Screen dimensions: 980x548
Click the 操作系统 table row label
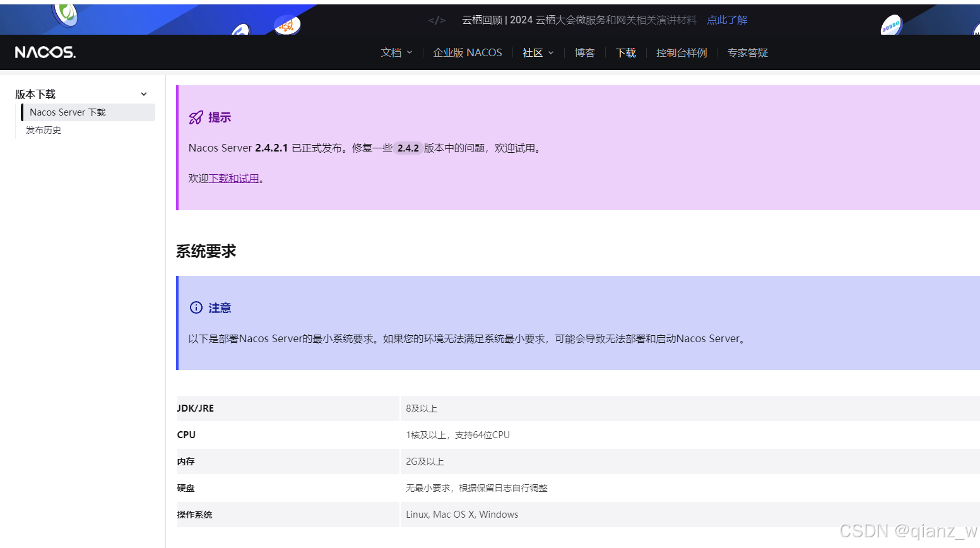194,515
